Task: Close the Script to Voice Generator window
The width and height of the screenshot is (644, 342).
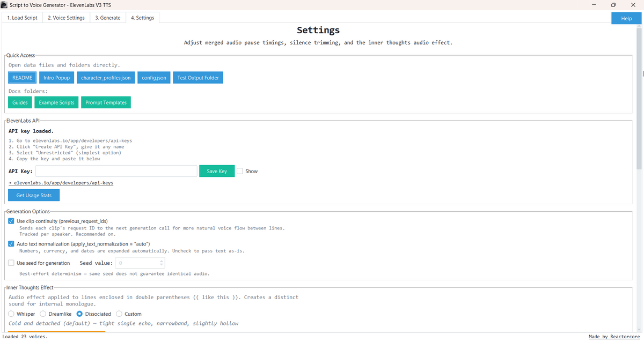Action: pos(633,4)
